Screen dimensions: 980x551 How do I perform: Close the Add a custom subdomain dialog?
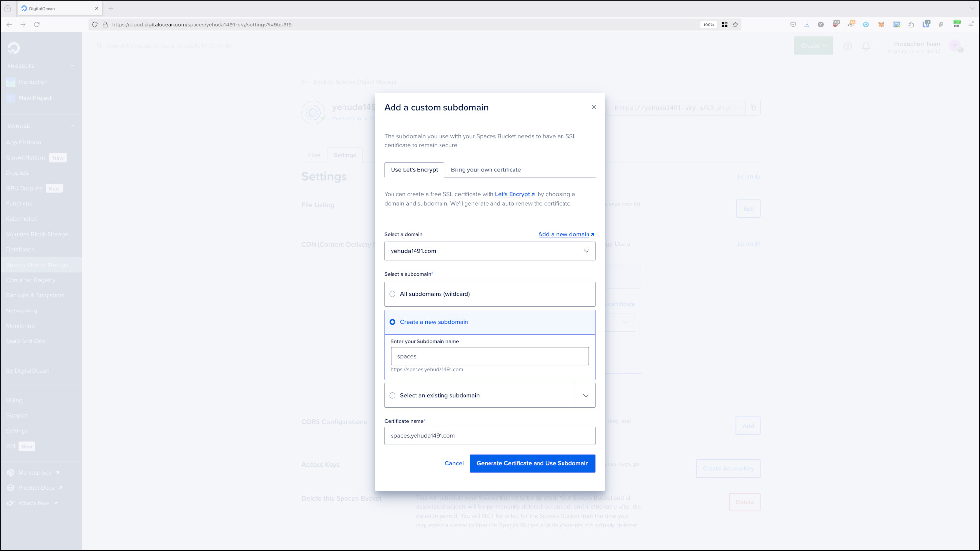click(594, 107)
